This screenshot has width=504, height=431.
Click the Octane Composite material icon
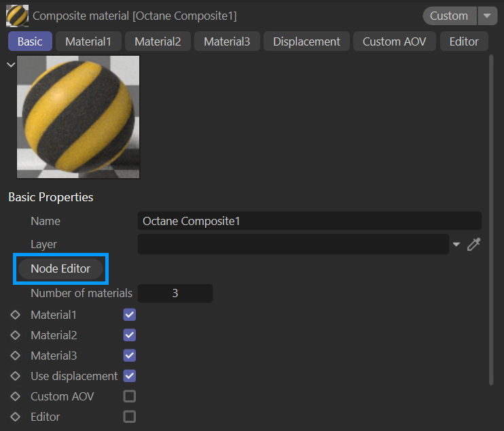coord(17,15)
